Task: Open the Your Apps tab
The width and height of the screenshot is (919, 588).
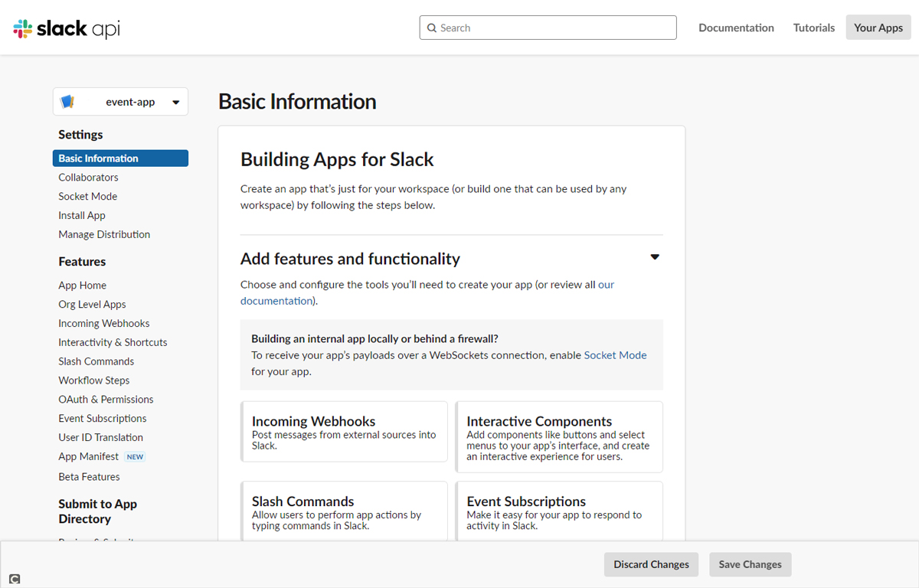Action: tap(878, 28)
